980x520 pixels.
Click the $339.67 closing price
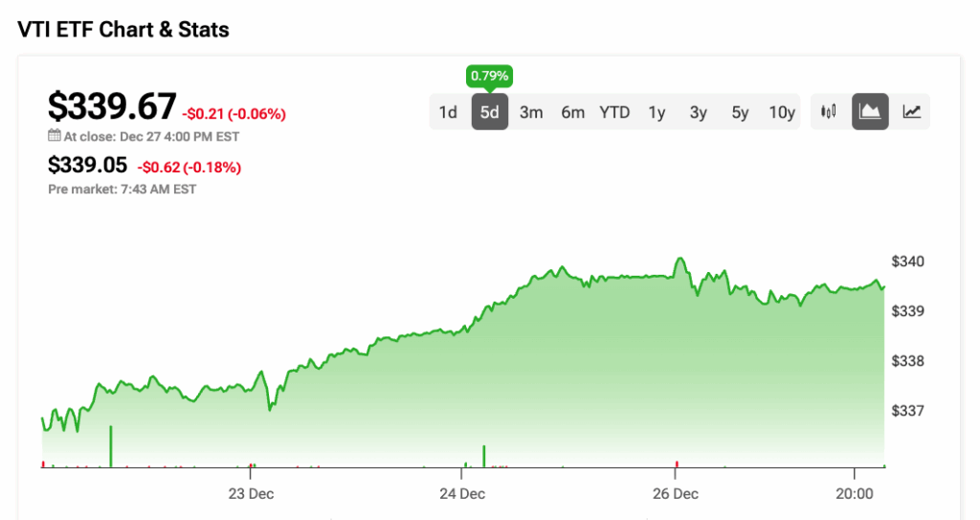click(x=113, y=105)
